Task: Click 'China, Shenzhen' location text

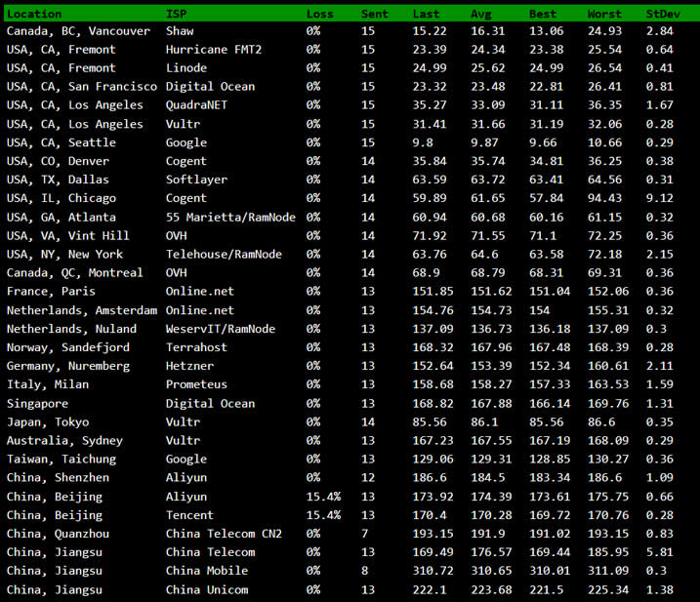Action: (x=58, y=478)
